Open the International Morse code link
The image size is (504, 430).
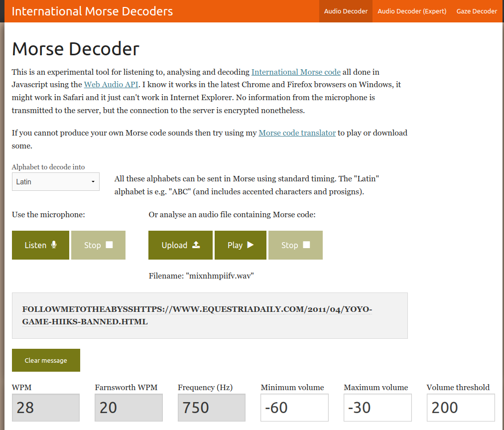click(x=296, y=72)
